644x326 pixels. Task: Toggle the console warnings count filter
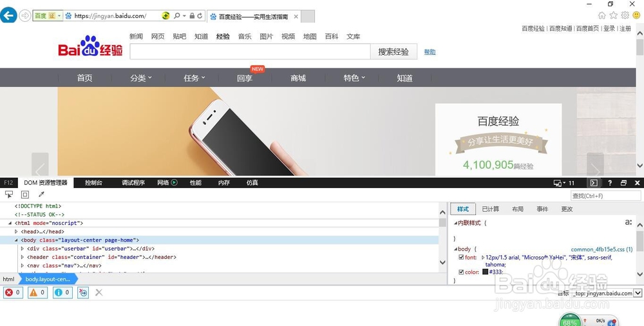[37, 292]
